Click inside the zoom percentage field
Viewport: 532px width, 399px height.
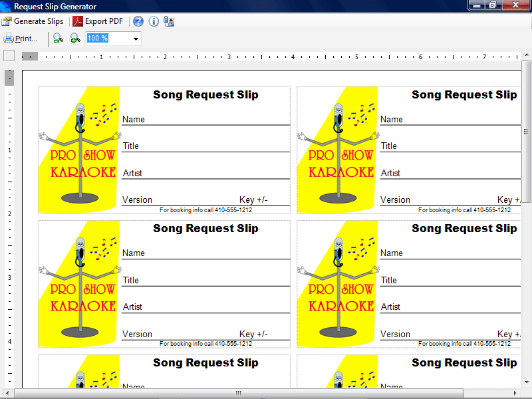click(x=108, y=39)
